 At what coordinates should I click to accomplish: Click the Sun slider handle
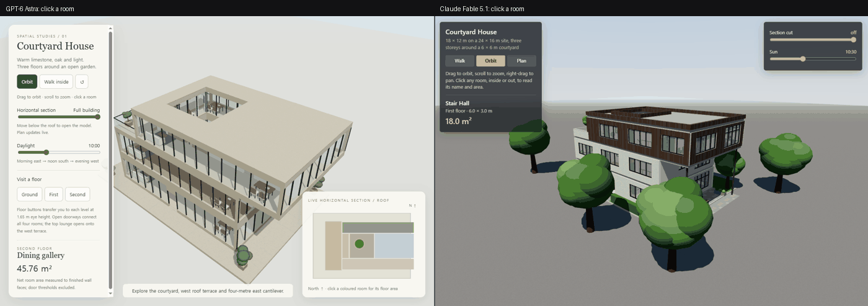803,59
